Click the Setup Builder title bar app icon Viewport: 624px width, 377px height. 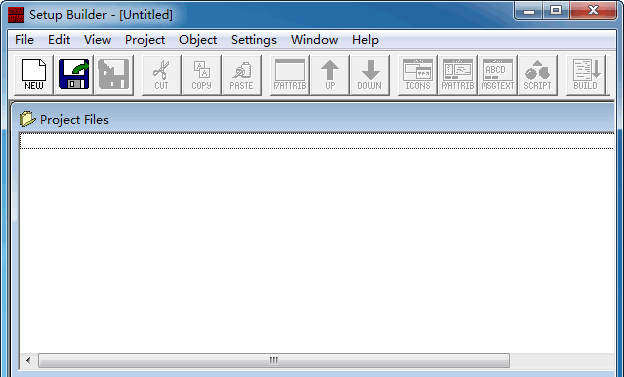tap(16, 15)
